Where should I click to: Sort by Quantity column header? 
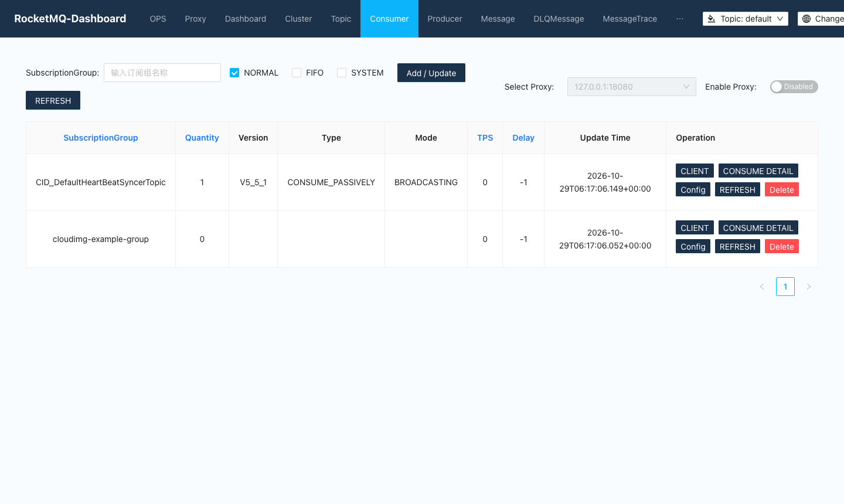202,138
